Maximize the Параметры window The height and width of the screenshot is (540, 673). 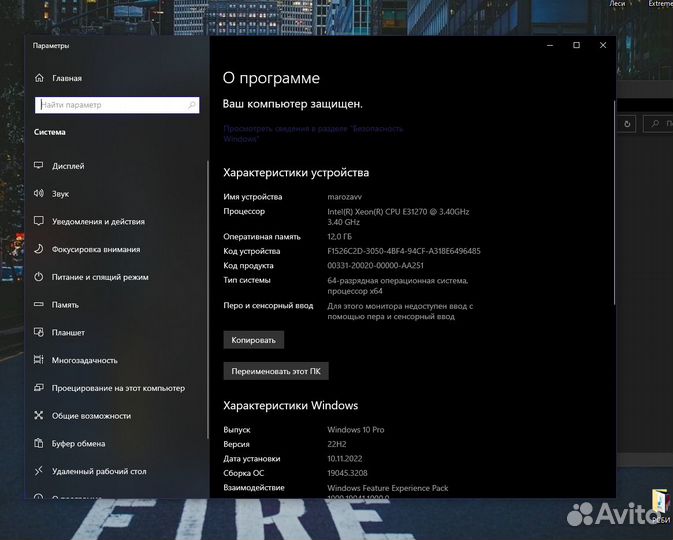(x=576, y=45)
